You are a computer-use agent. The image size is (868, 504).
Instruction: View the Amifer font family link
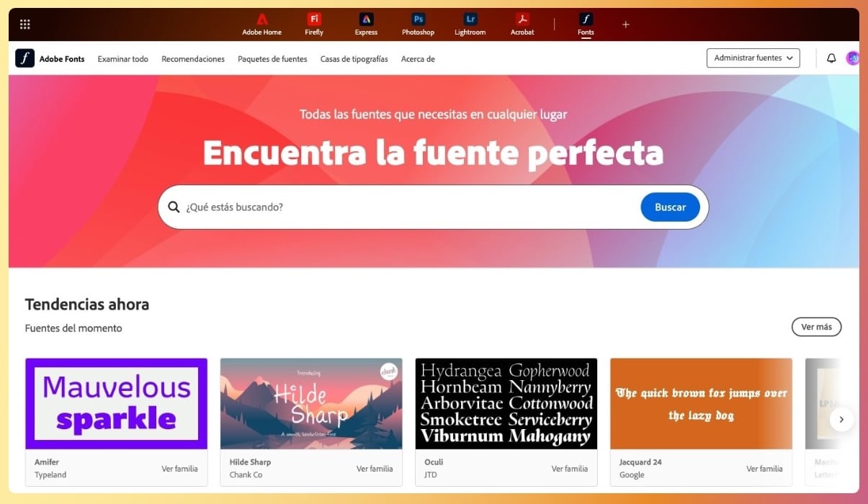[179, 469]
